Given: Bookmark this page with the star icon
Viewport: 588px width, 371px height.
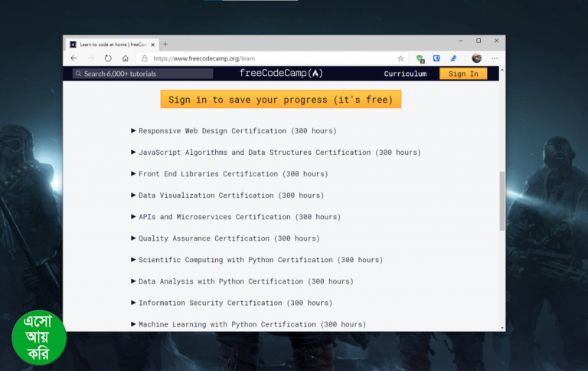Looking at the screenshot, I should tap(400, 58).
